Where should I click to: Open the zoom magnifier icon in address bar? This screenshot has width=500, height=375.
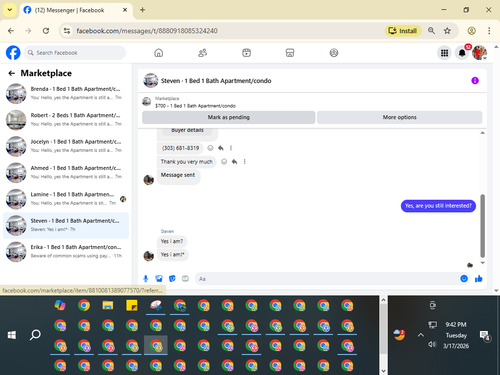[x=431, y=31]
